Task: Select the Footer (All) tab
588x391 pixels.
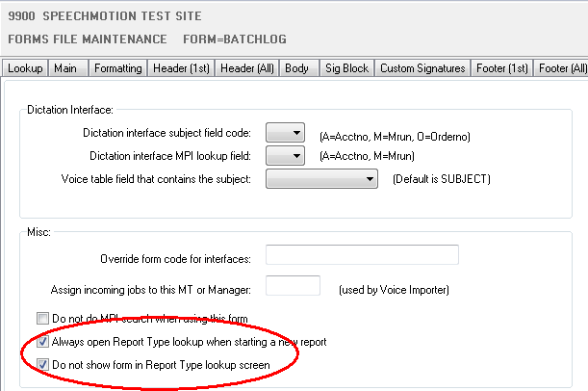Action: pos(563,68)
